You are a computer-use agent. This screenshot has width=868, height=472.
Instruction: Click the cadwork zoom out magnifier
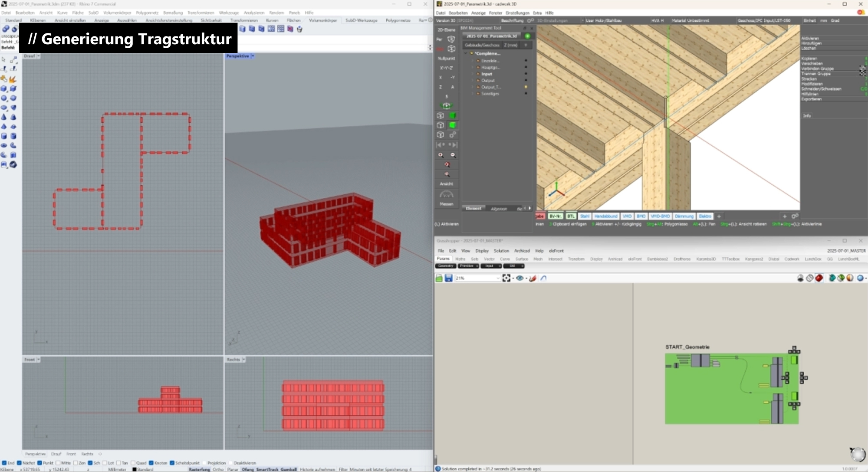pyautogui.click(x=453, y=155)
